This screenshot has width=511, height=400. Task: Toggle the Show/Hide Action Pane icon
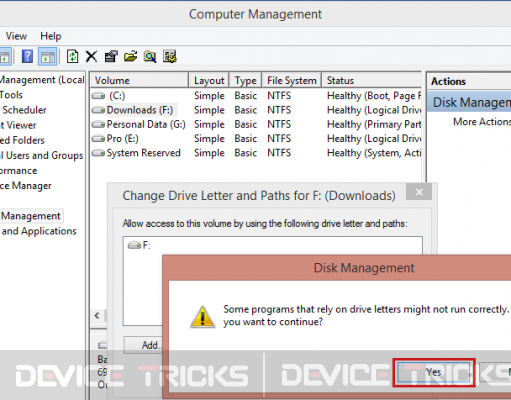click(48, 56)
